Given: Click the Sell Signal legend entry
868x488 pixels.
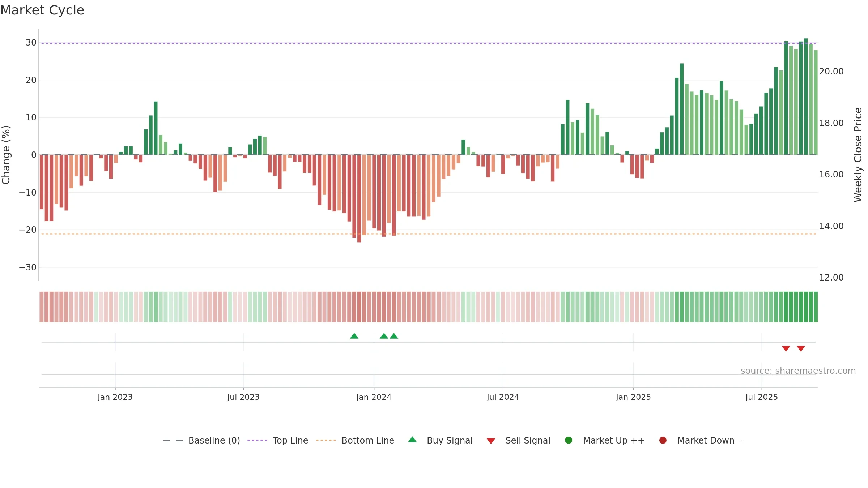Looking at the screenshot, I should click(518, 440).
